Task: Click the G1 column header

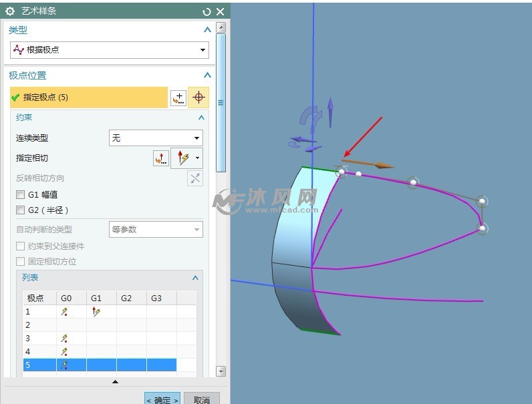Action: coord(102,298)
